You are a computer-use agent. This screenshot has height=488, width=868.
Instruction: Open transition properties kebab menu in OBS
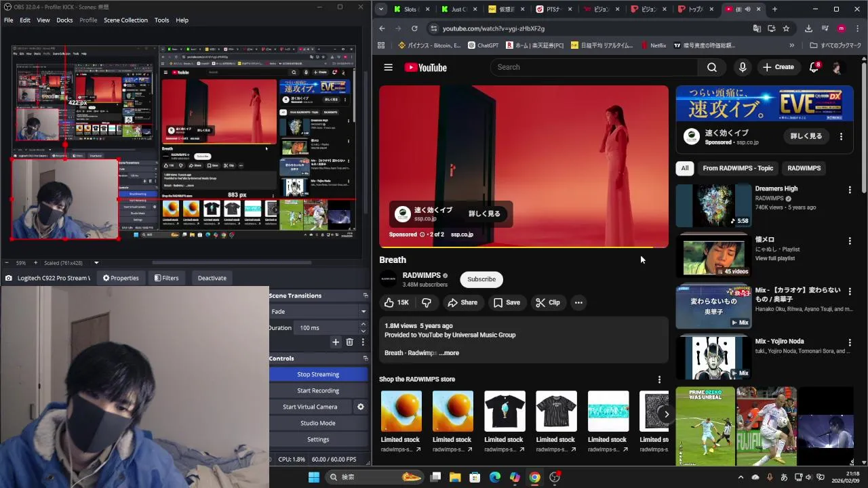[x=363, y=342]
